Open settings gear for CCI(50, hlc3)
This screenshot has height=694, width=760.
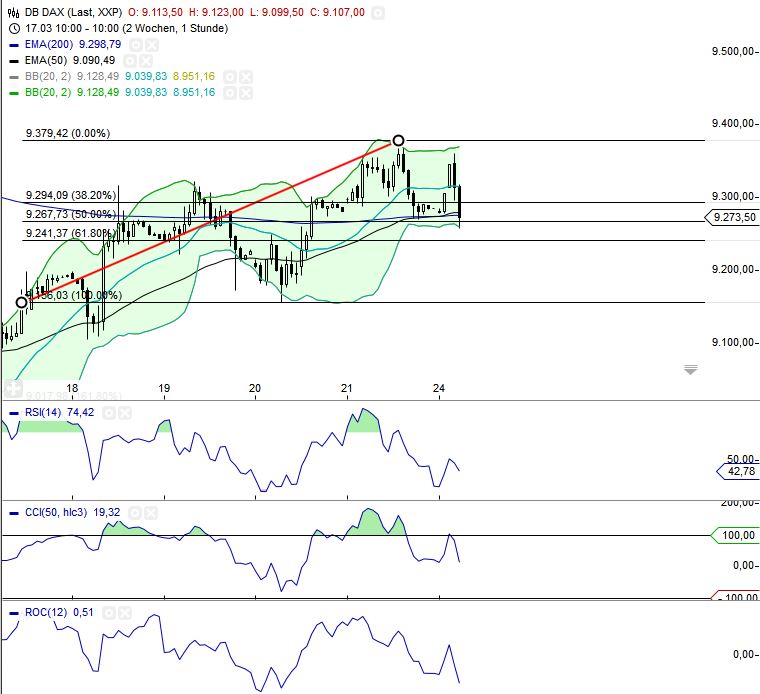(135, 513)
